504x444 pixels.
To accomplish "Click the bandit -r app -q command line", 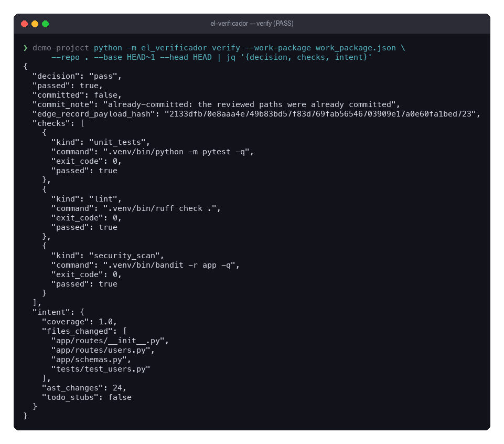I will [145, 265].
